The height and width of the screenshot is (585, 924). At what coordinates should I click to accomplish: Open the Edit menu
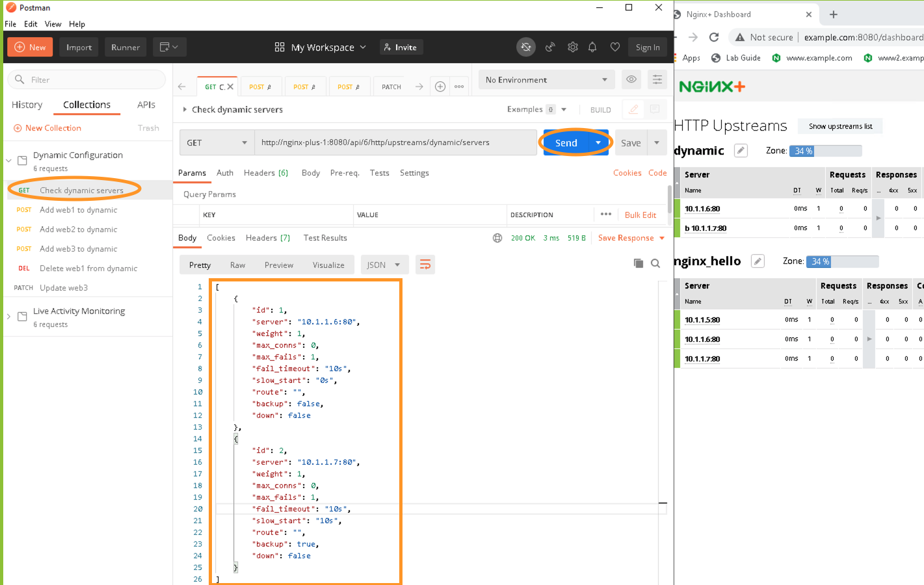click(31, 24)
